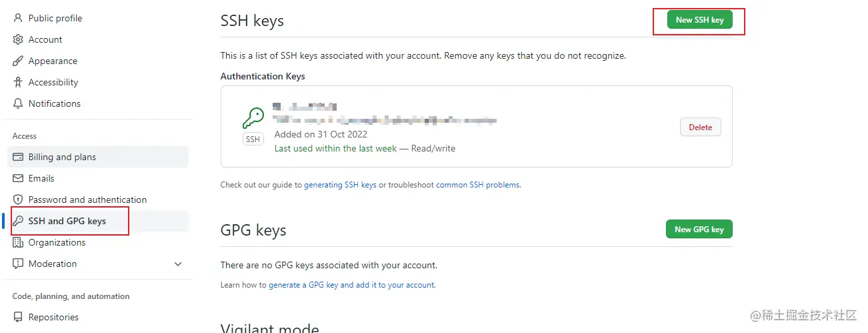This screenshot has width=868, height=333.
Task: Expand the Moderation section chevron
Action: pos(178,264)
